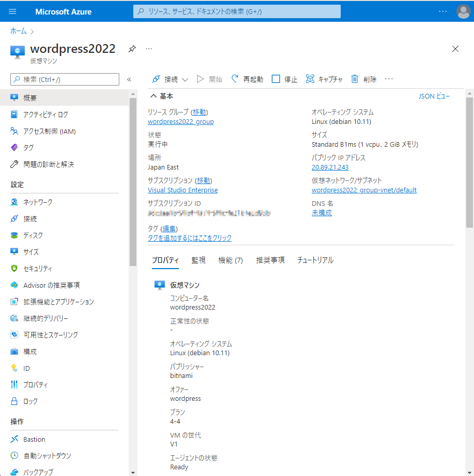This screenshot has height=476, width=474.
Task: Open ディスク settings icon
Action: coord(15,235)
